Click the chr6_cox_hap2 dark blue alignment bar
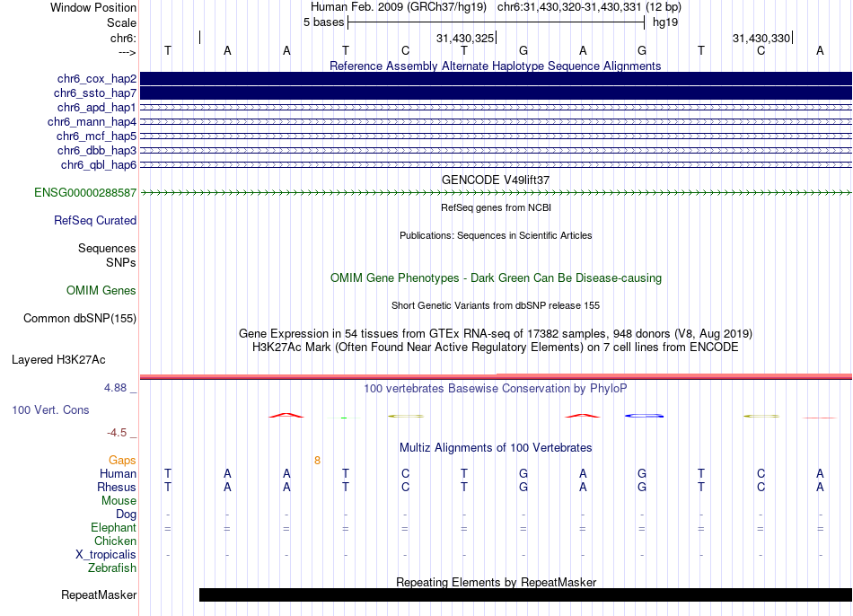Viewport: 853px width, 616px height. click(x=497, y=79)
